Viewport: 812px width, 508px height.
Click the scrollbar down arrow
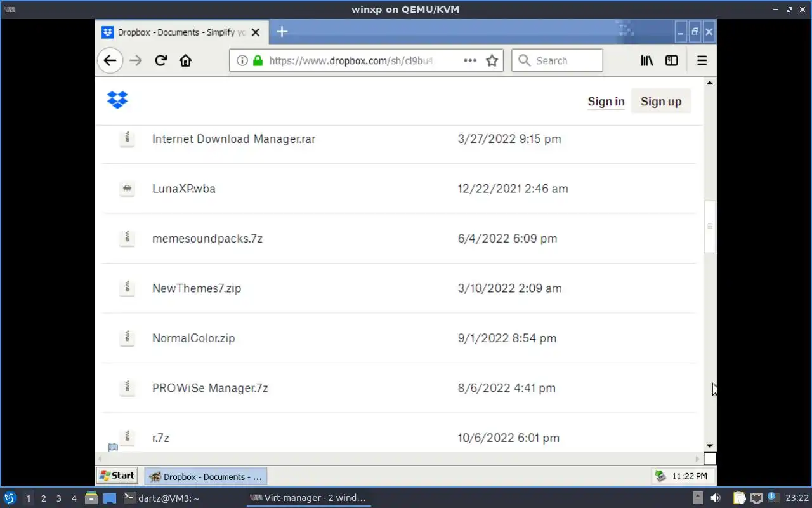(x=710, y=446)
